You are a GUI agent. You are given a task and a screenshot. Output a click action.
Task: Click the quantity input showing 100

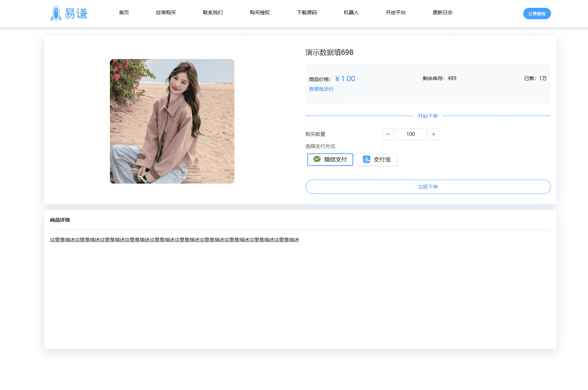point(411,134)
